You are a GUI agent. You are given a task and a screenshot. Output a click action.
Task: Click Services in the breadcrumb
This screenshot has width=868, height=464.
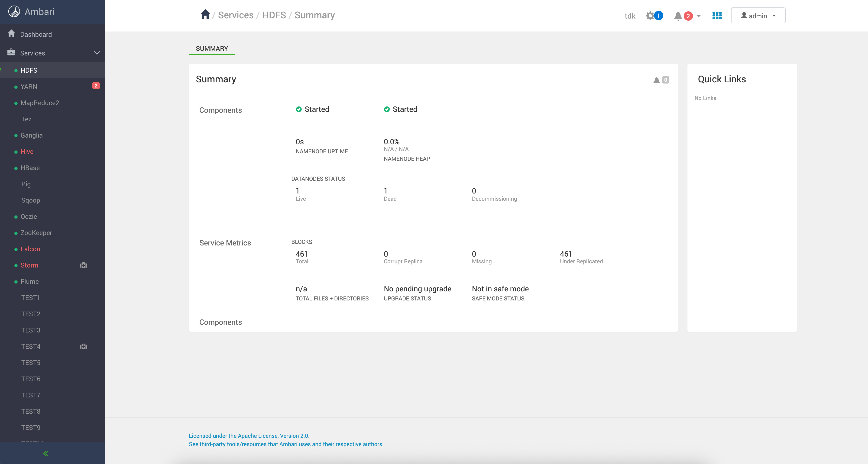pos(236,15)
